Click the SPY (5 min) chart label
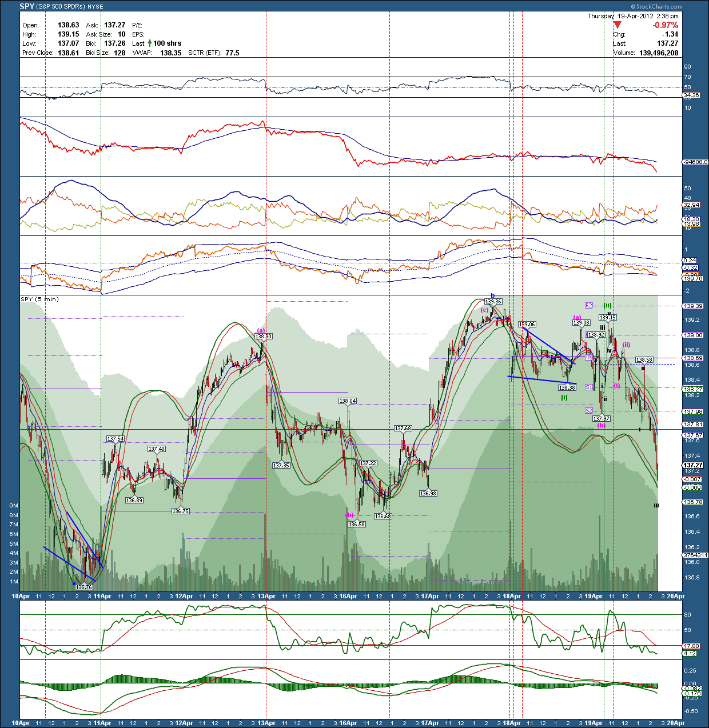The height and width of the screenshot is (728, 709). (39, 299)
